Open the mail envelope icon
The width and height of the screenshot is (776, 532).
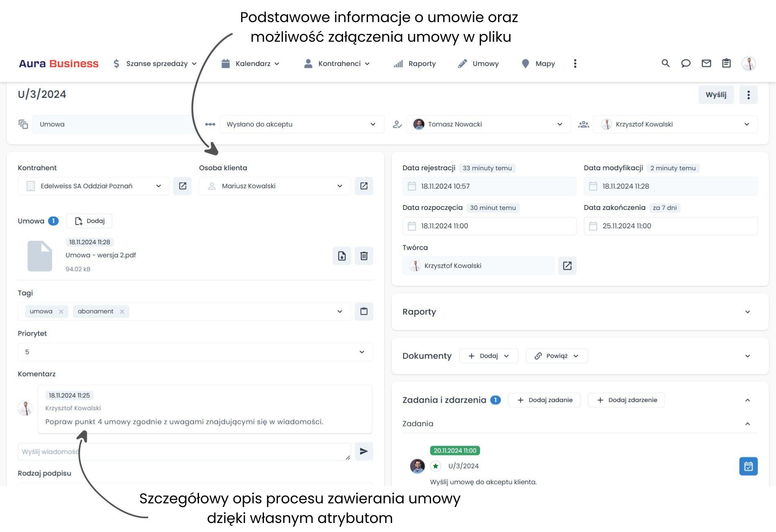coord(706,63)
